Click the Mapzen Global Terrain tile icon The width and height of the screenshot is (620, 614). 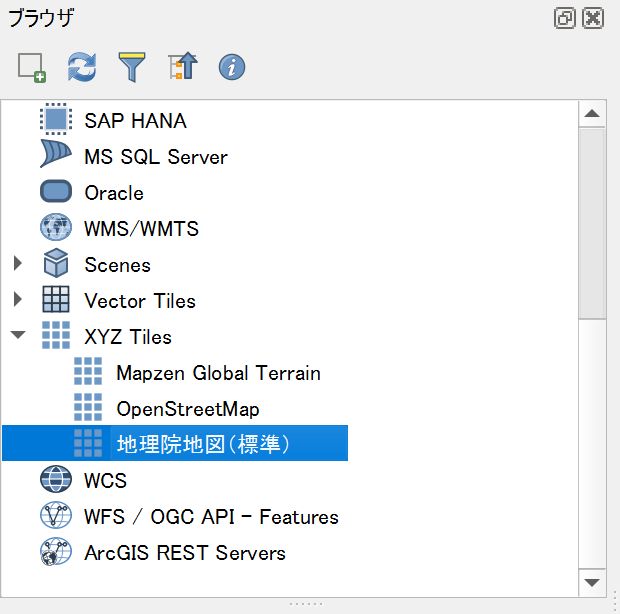(88, 371)
